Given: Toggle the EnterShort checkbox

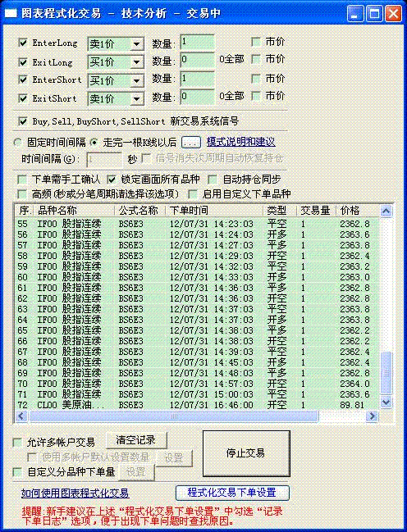Looking at the screenshot, I should 23,80.
